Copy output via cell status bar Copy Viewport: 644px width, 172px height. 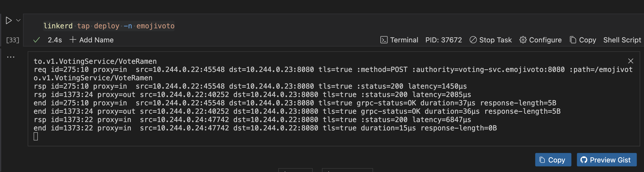583,40
